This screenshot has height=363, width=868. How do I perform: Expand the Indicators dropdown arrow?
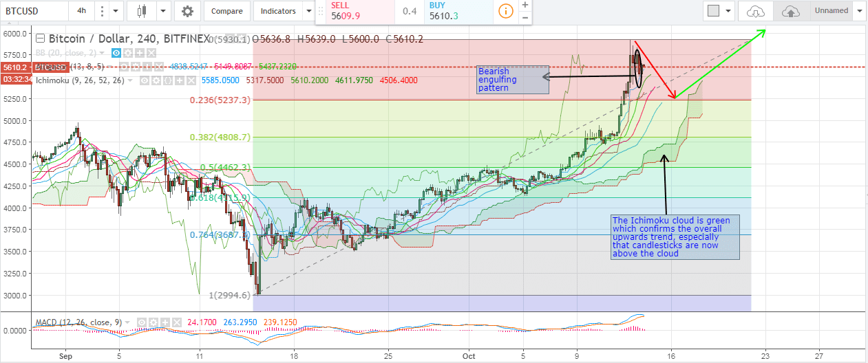point(308,11)
